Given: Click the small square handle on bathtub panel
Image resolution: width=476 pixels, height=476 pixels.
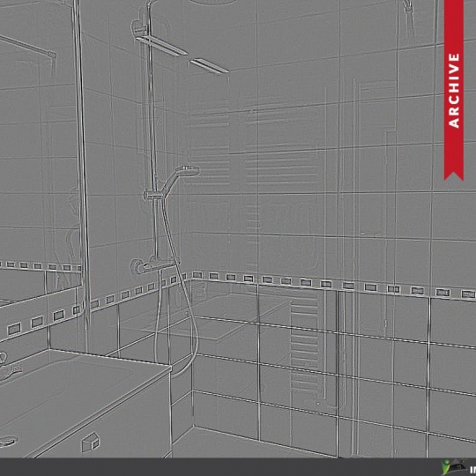Looking at the screenshot, I should tap(90, 442).
